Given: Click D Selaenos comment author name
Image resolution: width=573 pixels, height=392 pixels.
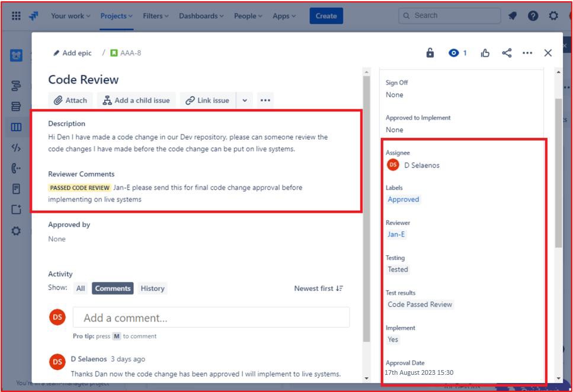Looking at the screenshot, I should pyautogui.click(x=89, y=359).
